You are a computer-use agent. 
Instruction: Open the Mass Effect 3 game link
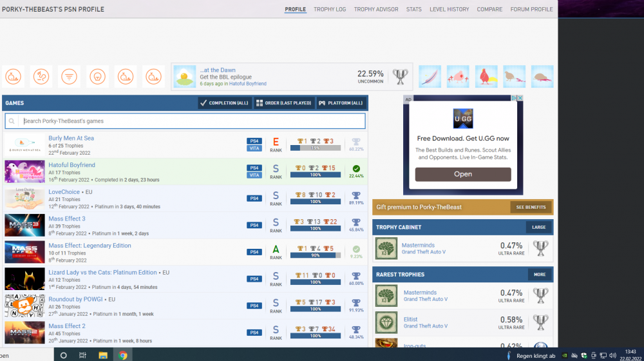(66, 219)
